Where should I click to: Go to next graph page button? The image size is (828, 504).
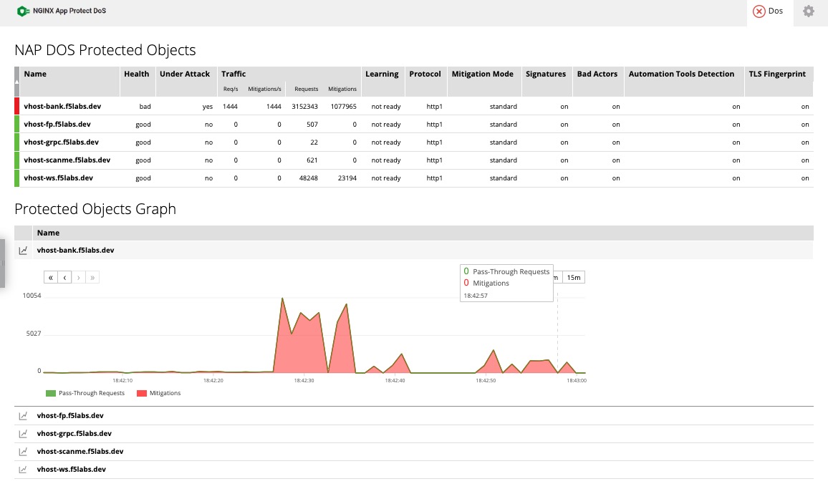(x=78, y=277)
